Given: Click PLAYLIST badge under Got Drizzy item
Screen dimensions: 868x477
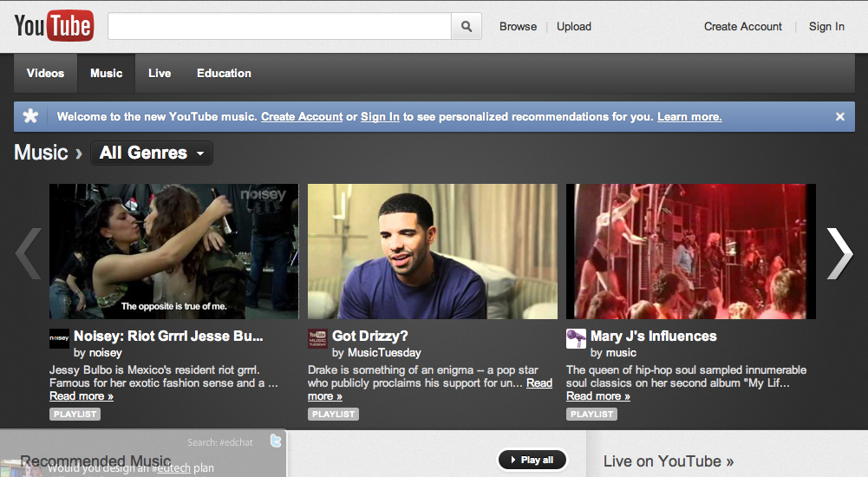Looking at the screenshot, I should 333,414.
